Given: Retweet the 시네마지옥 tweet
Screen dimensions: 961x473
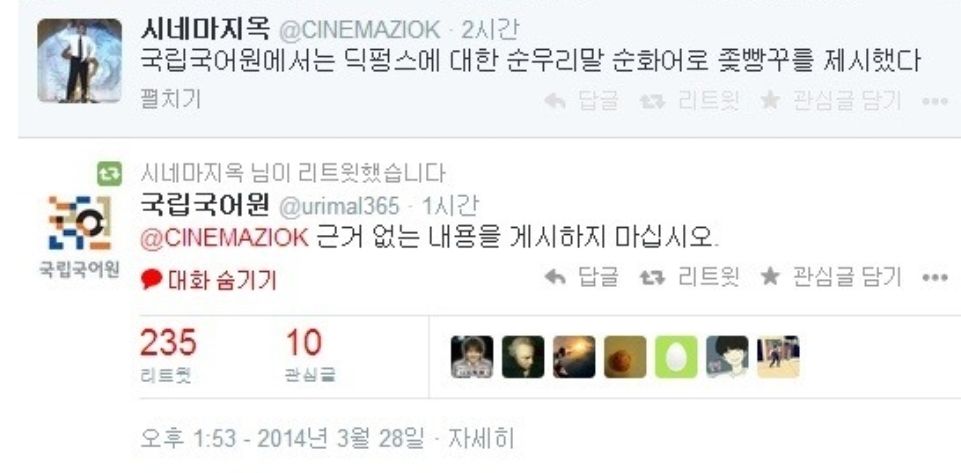Looking at the screenshot, I should [x=689, y=100].
